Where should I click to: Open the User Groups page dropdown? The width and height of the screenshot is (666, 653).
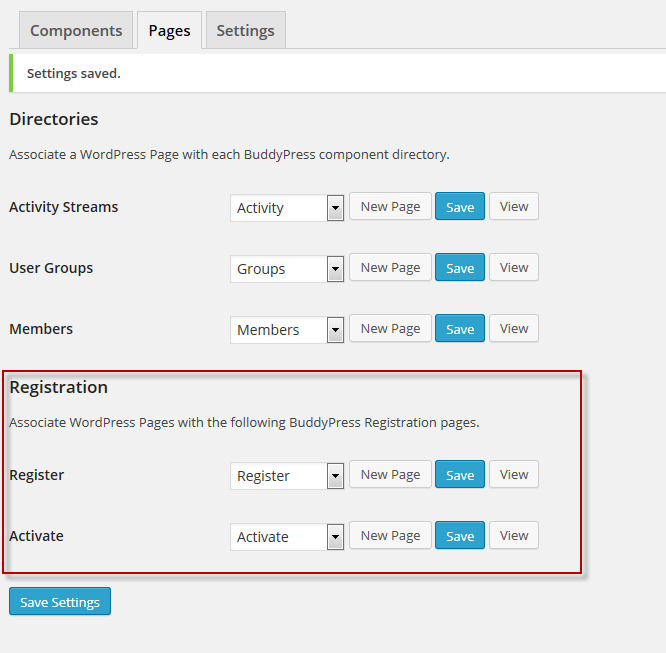tap(287, 269)
